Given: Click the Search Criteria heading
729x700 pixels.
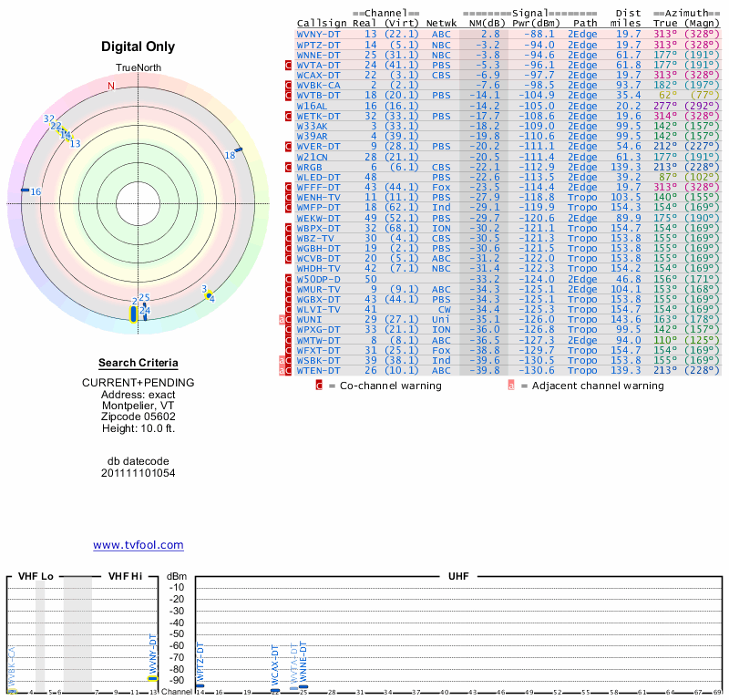Looking at the screenshot, I should click(x=138, y=362).
